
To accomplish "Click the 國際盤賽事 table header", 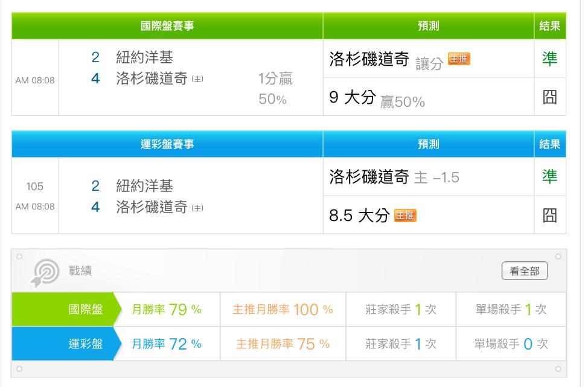I will 167,26.
